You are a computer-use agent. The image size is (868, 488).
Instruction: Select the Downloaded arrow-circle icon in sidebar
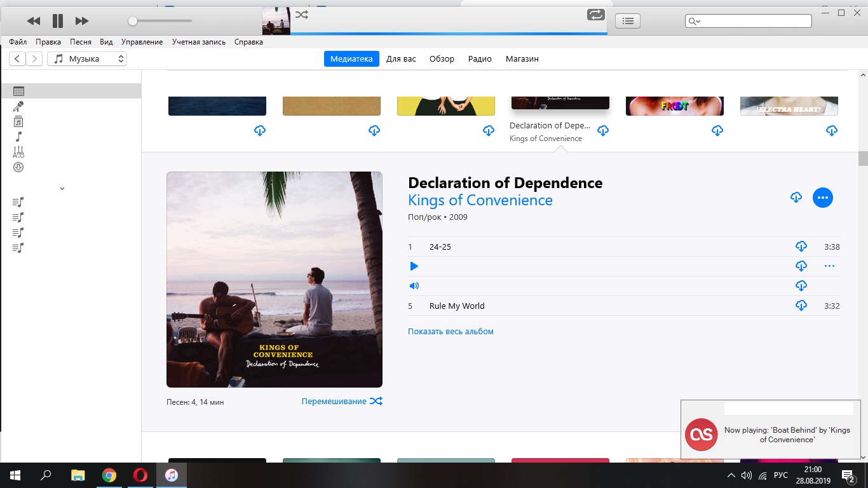[x=18, y=167]
